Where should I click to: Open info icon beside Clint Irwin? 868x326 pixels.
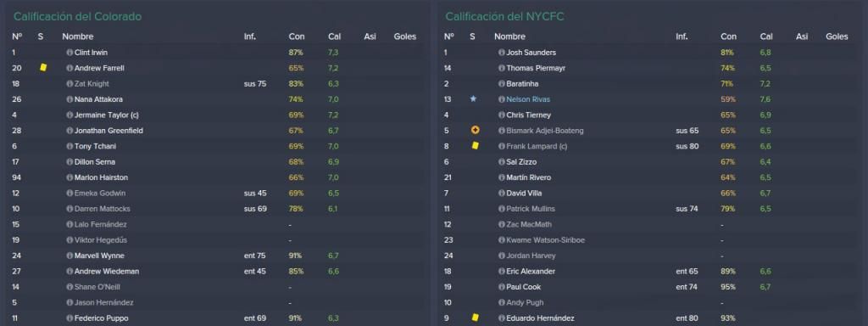(x=70, y=53)
